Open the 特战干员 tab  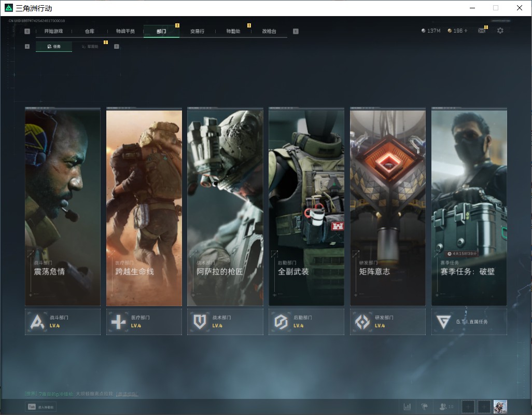coord(125,31)
